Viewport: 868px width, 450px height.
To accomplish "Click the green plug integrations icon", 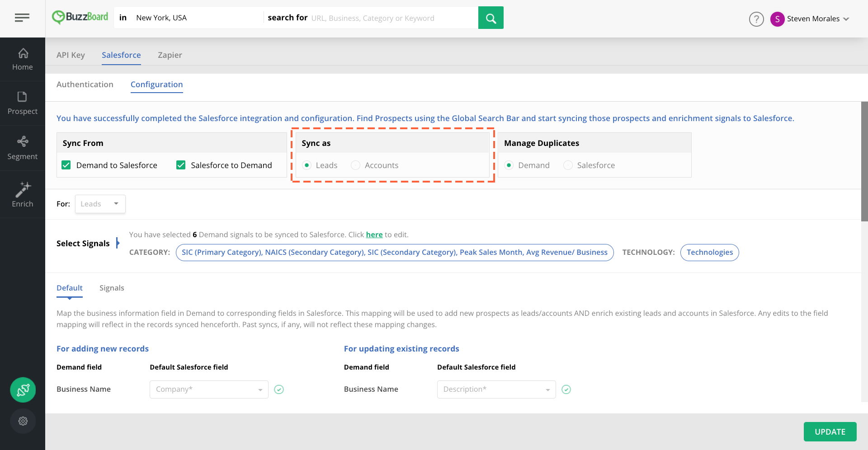I will tap(23, 390).
